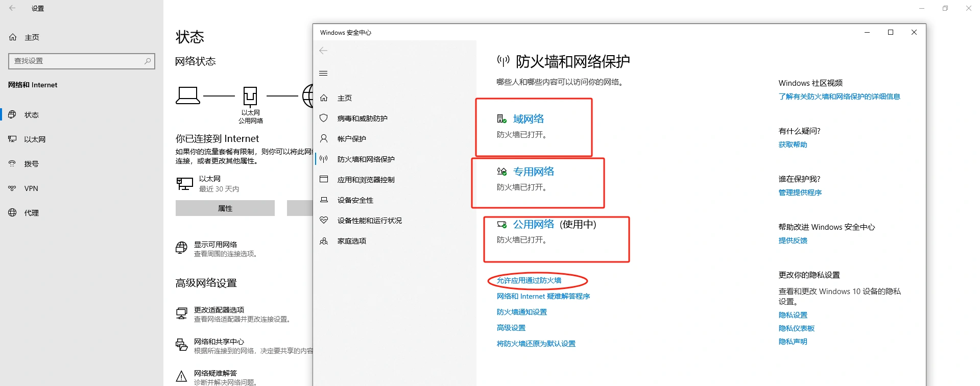Select 设备性能和运行状况 in sidebar
Screen dimensions: 980x386
[x=370, y=221]
